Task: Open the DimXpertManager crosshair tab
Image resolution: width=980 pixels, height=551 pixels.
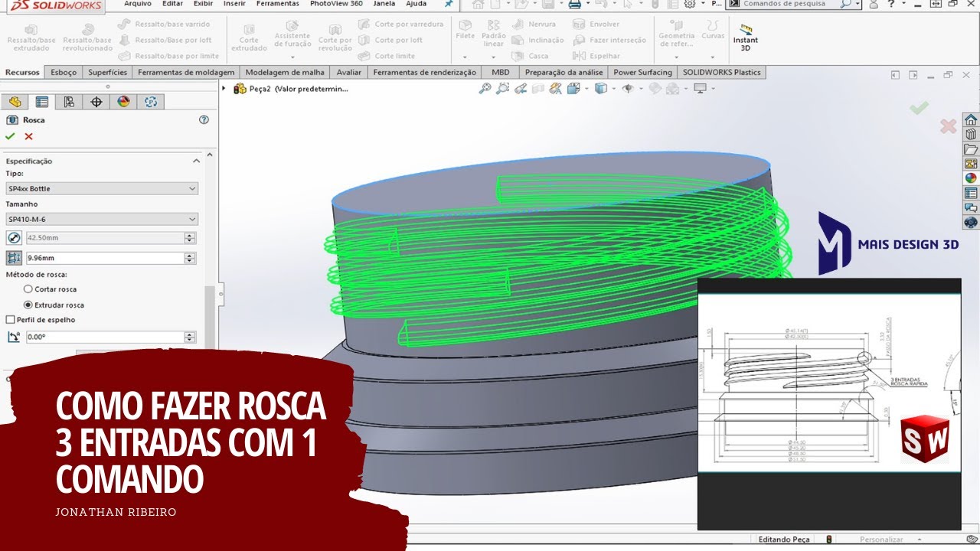Action: [96, 102]
